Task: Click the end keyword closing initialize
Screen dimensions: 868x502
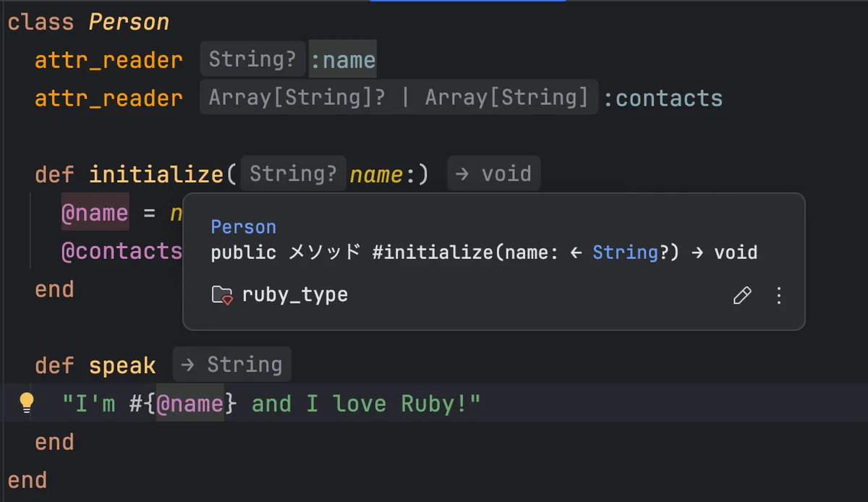Action: pos(54,289)
